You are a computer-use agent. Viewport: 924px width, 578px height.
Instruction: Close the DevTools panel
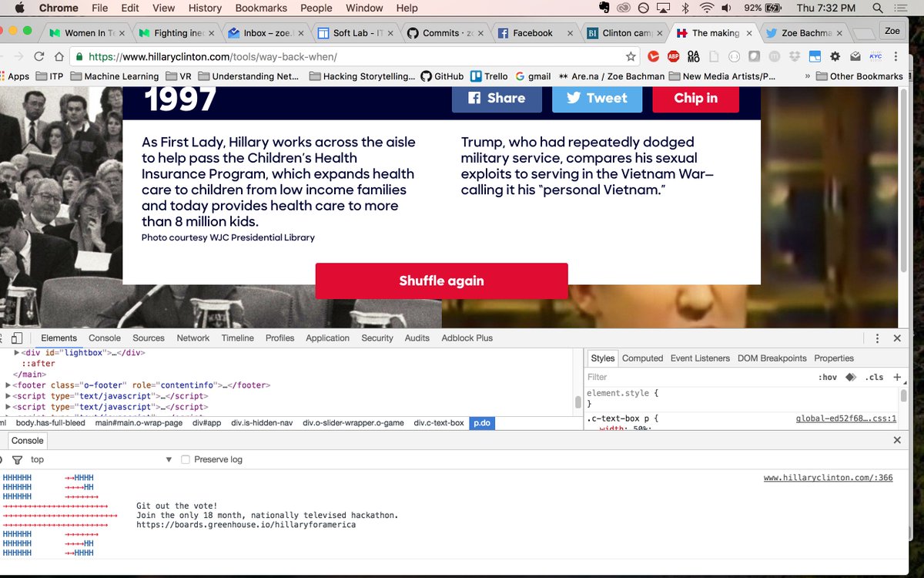pos(897,338)
